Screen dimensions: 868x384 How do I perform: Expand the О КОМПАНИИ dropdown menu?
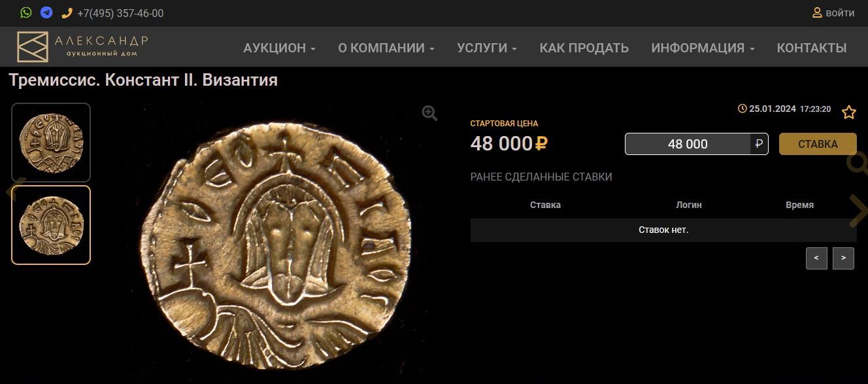tap(386, 48)
